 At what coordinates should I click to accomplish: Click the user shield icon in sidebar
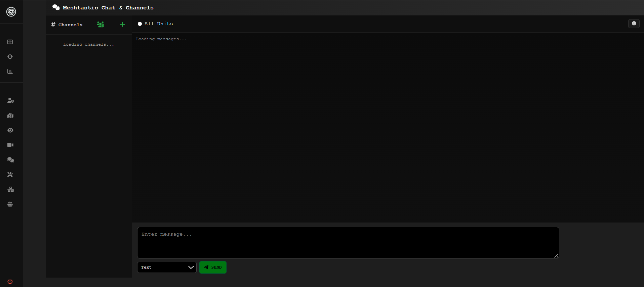point(10,100)
